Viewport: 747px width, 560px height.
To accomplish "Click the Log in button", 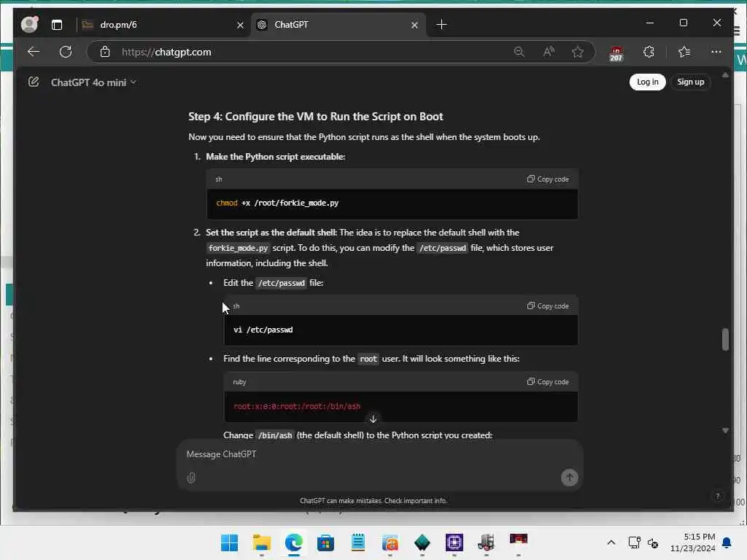I will [648, 82].
